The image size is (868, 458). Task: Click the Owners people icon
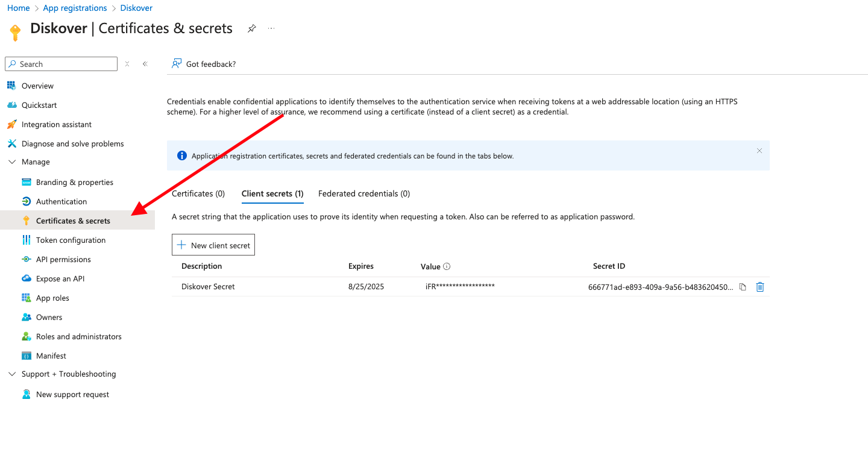coord(26,317)
